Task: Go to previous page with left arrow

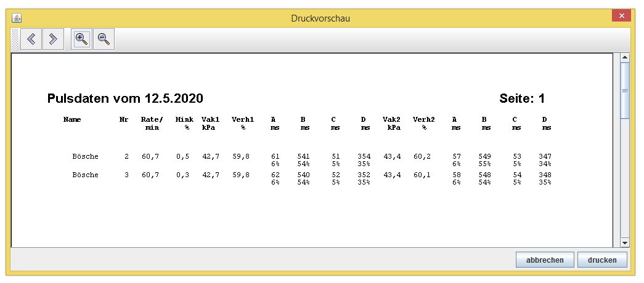Action: pos(31,39)
